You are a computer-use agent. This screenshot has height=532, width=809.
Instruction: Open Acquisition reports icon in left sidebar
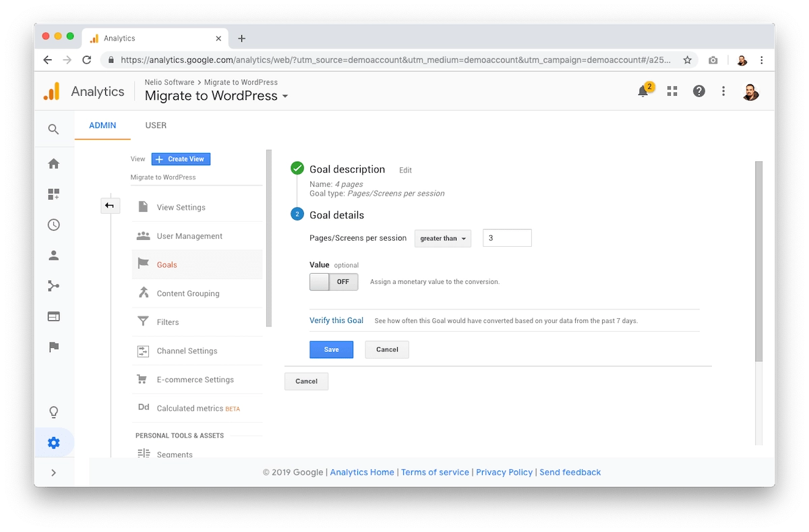(54, 286)
